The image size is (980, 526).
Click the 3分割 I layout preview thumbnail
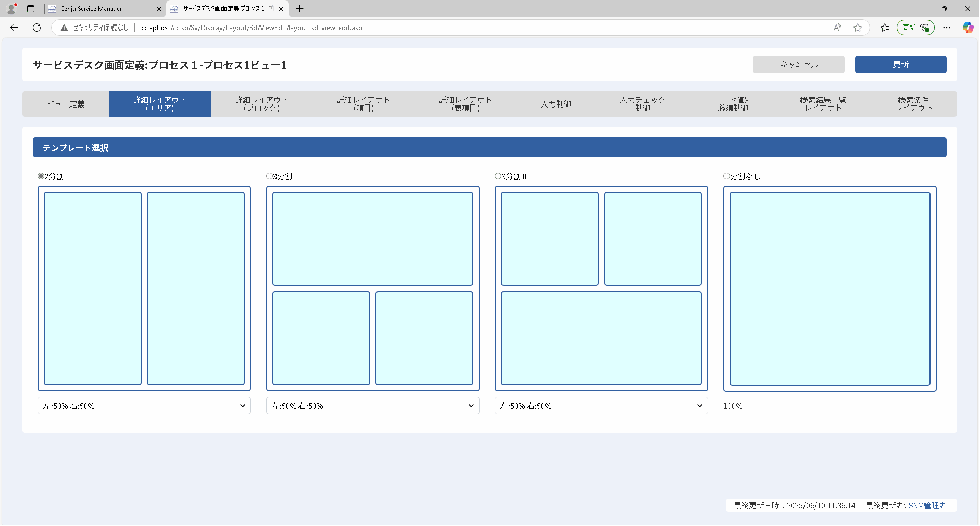(373, 288)
